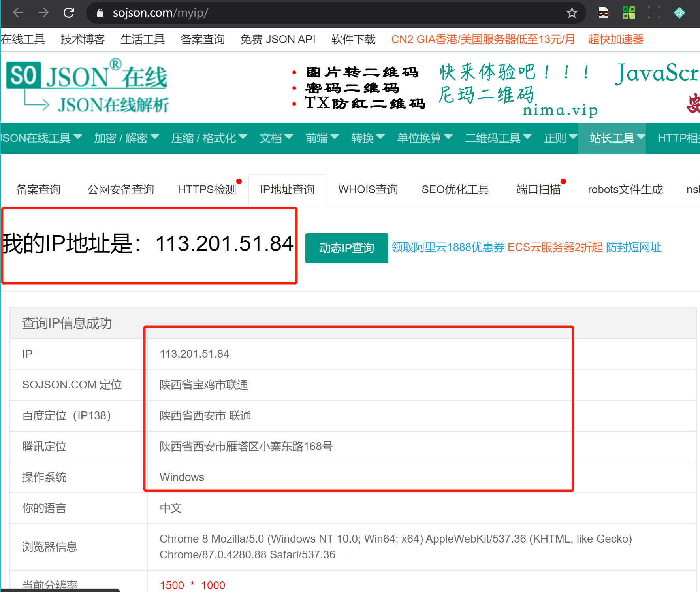Click 陕西省宝鸡市联通 location cell
Viewport: 700px width, 592px height.
204,385
